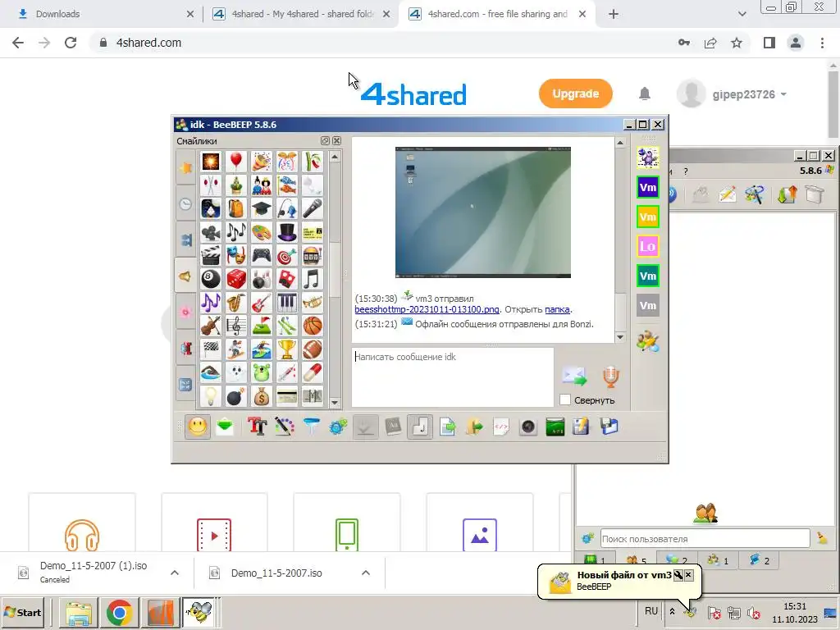The width and height of the screenshot is (840, 630).
Task: Click the chat history scrollbar down arrow
Action: click(620, 337)
